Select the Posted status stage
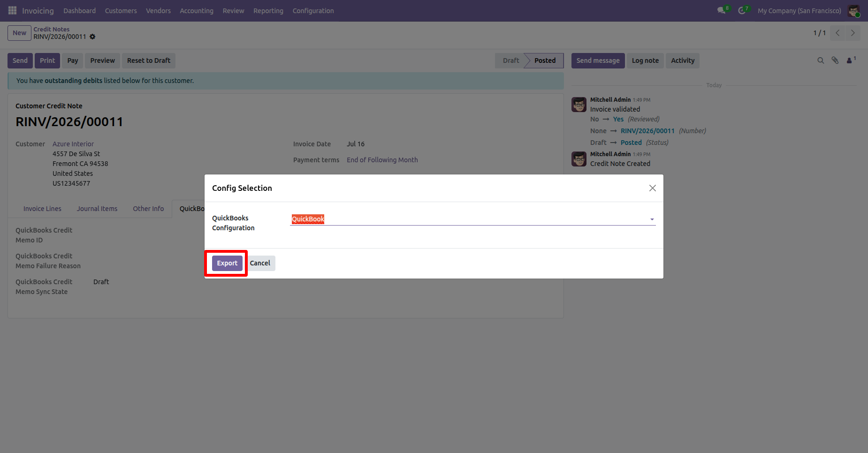This screenshot has width=868, height=453. 545,60
